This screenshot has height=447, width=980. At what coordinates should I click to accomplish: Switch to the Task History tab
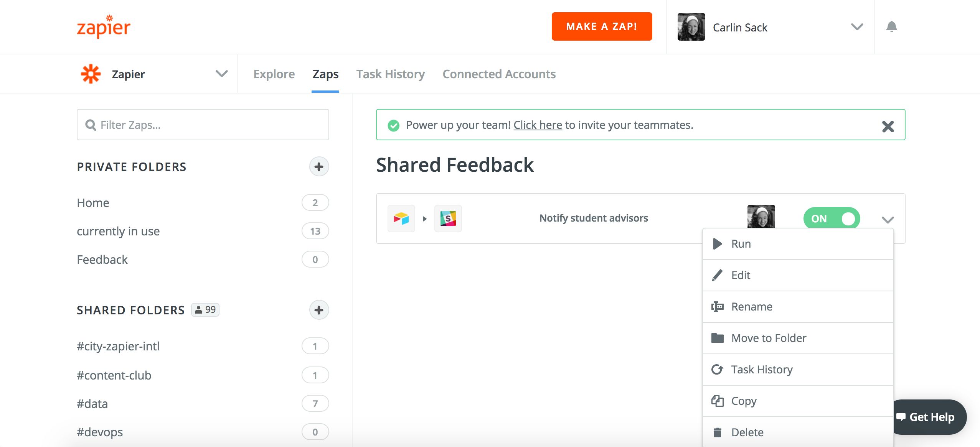pyautogui.click(x=390, y=74)
